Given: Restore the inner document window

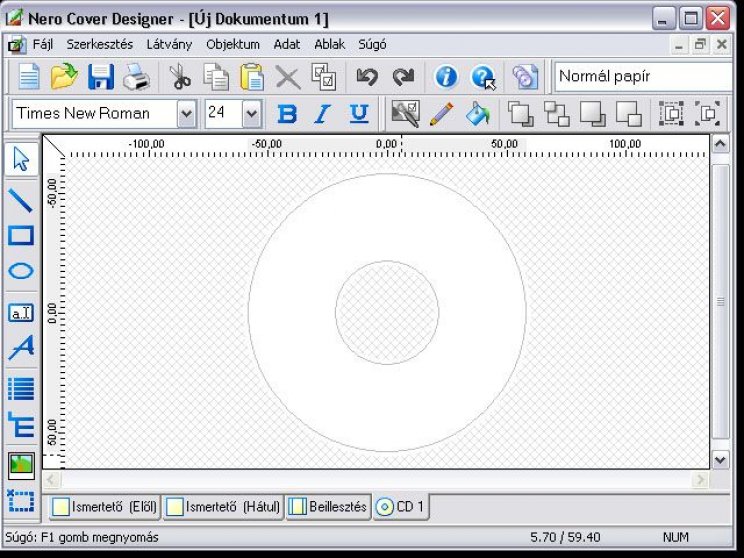Looking at the screenshot, I should (x=700, y=45).
